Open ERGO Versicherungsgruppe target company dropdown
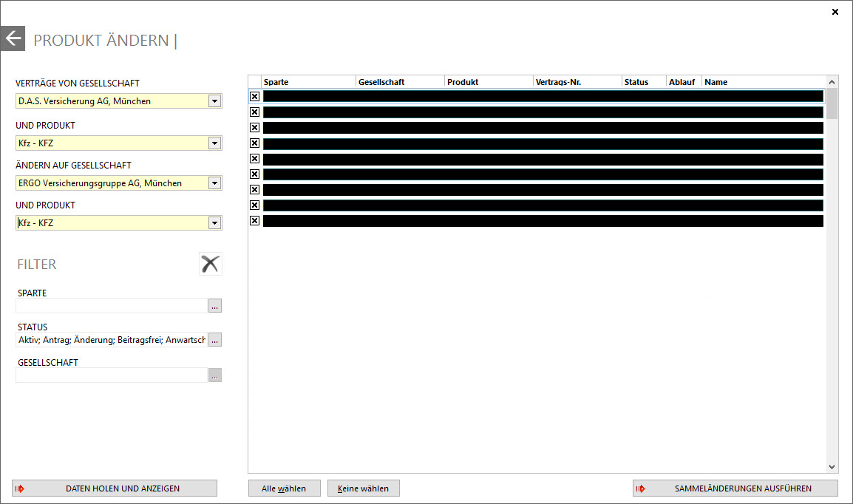Image resolution: width=853 pixels, height=504 pixels. click(214, 183)
